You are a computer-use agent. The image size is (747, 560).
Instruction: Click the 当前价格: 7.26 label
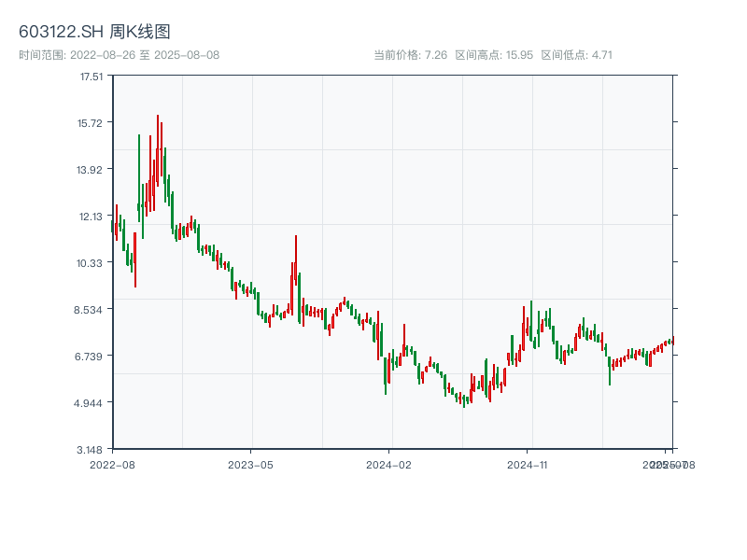pyautogui.click(x=410, y=55)
